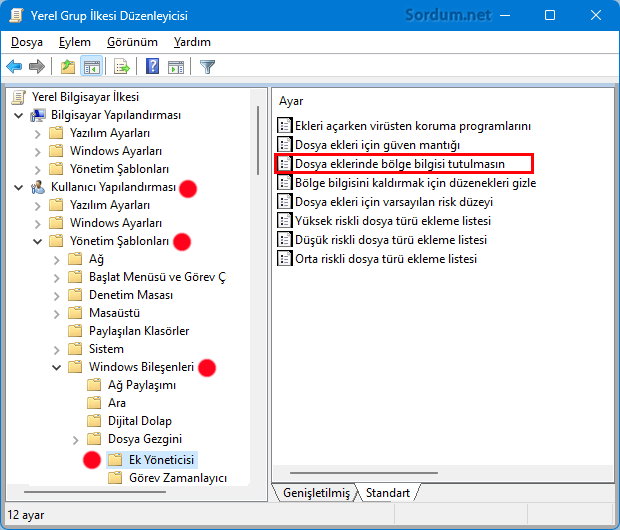This screenshot has width=620, height=530.
Task: Collapse the Bilgisayar Yapılandırması node
Action: (19, 115)
